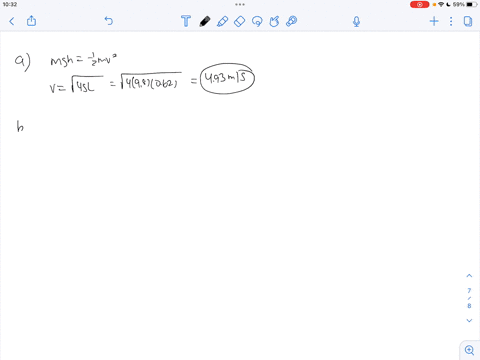Viewport: 480px width, 360px height.
Task: Open multitasking three-dot menu at top
Action: pos(240,4)
